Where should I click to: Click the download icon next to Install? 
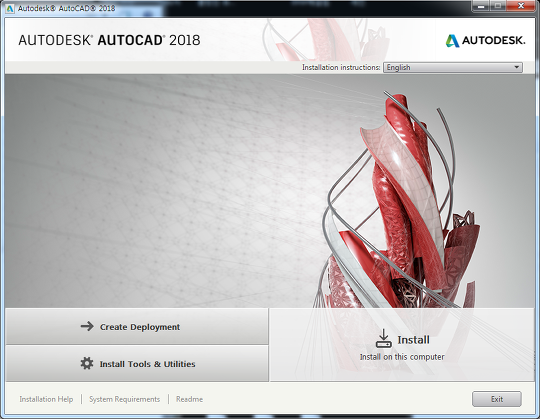[383, 338]
